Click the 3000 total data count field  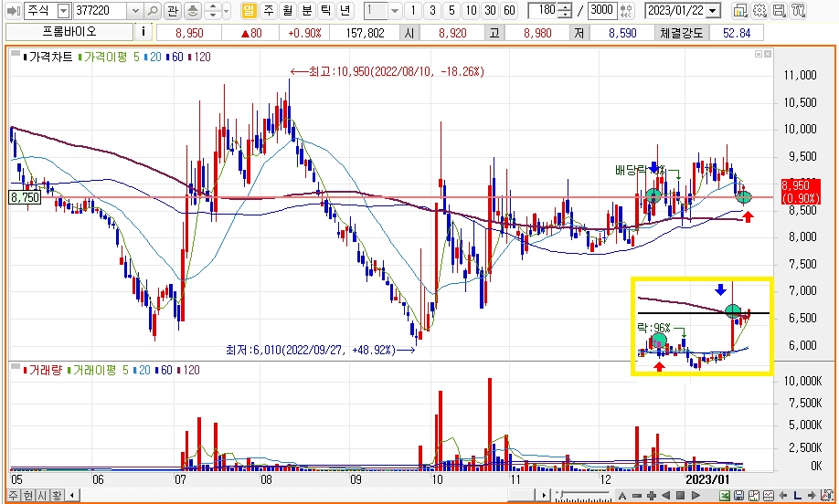(x=602, y=10)
